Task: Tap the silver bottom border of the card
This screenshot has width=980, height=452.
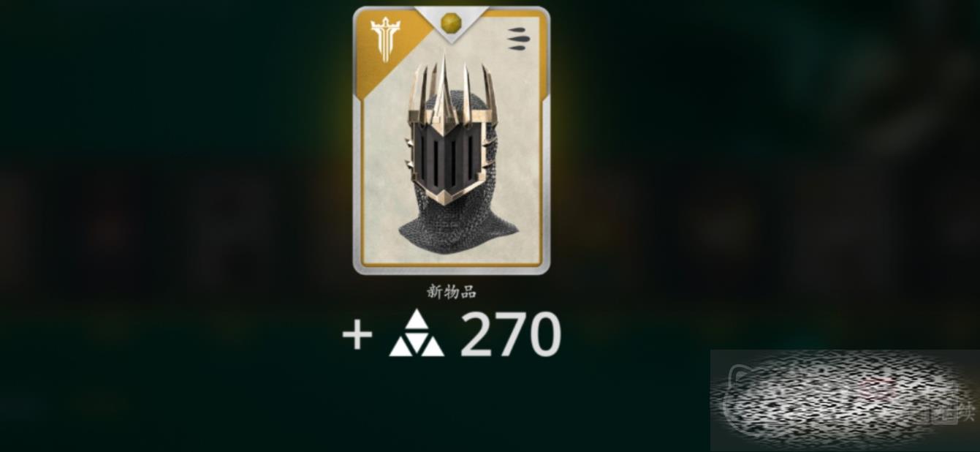Action: [x=452, y=270]
